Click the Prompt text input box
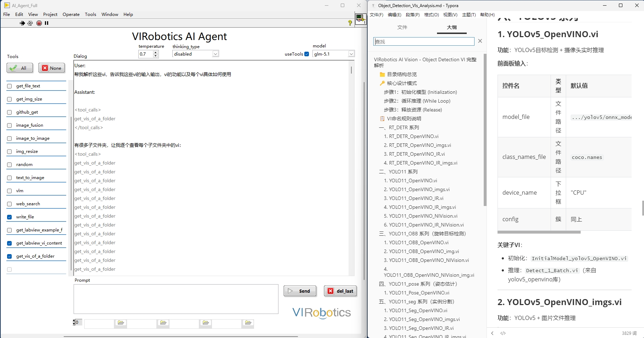The width and height of the screenshot is (644, 338). click(x=176, y=299)
